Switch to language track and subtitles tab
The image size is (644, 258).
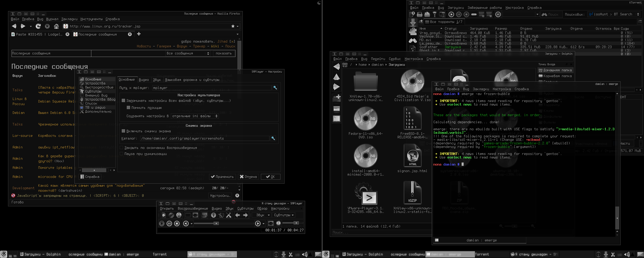pos(192,80)
